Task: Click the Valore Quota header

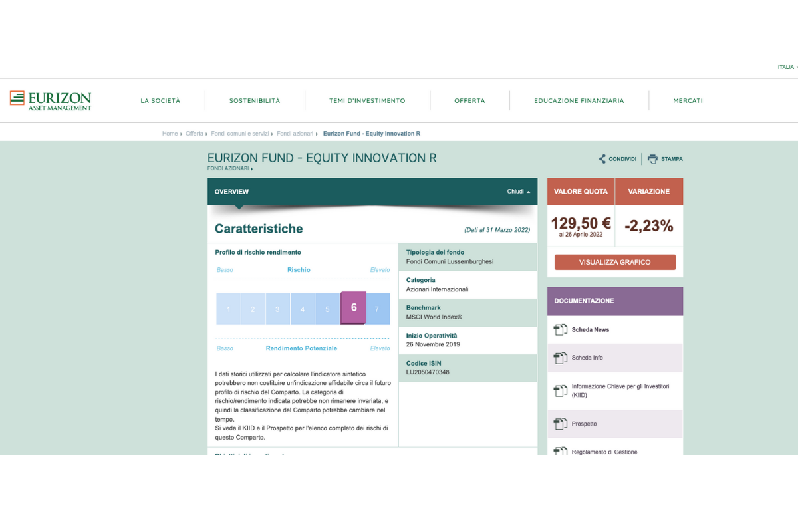Action: click(x=581, y=192)
